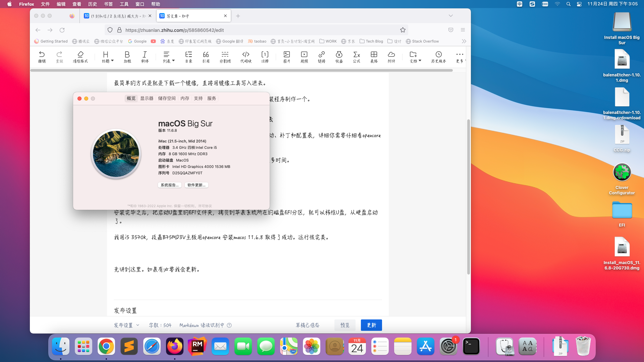Image resolution: width=644 pixels, height=362 pixels.
Task: Toggle italic formatting (I icon)
Action: [145, 57]
